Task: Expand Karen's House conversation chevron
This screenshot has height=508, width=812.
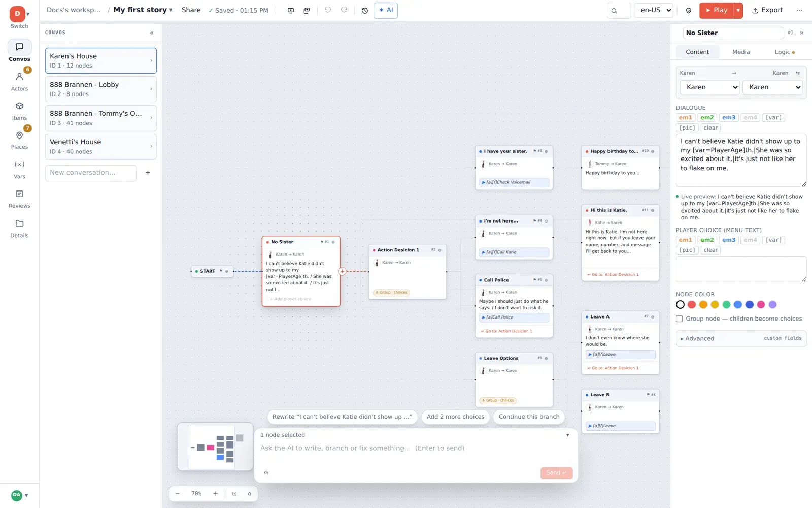Action: point(151,60)
